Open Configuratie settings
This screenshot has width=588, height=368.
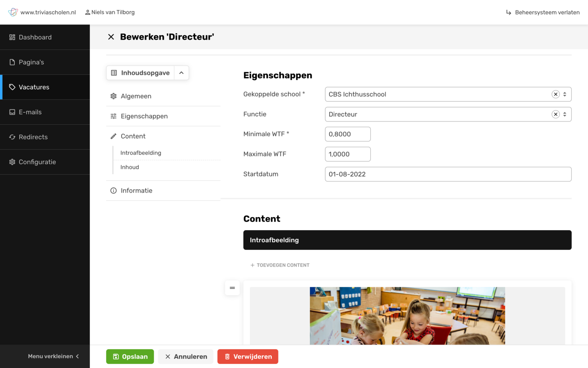(x=37, y=162)
